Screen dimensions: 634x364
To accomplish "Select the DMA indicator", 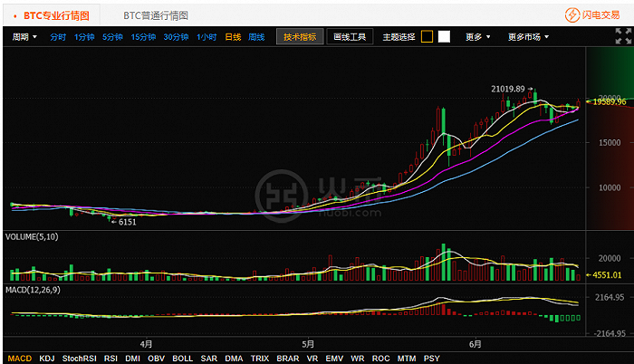I will click(234, 359).
